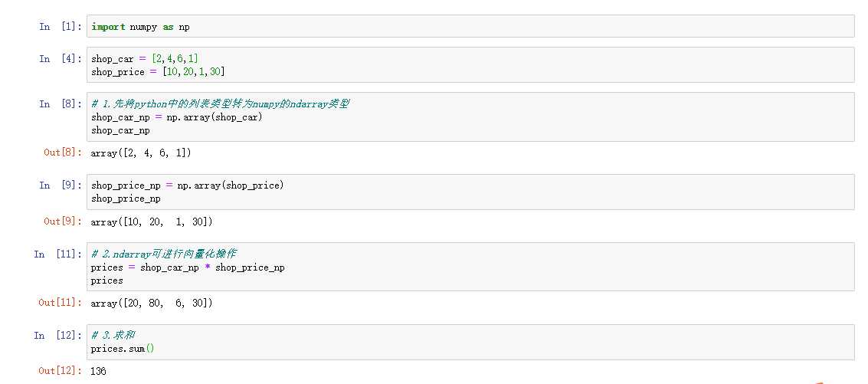
Task: Click the In [11] cell prompt
Action: click(x=57, y=254)
